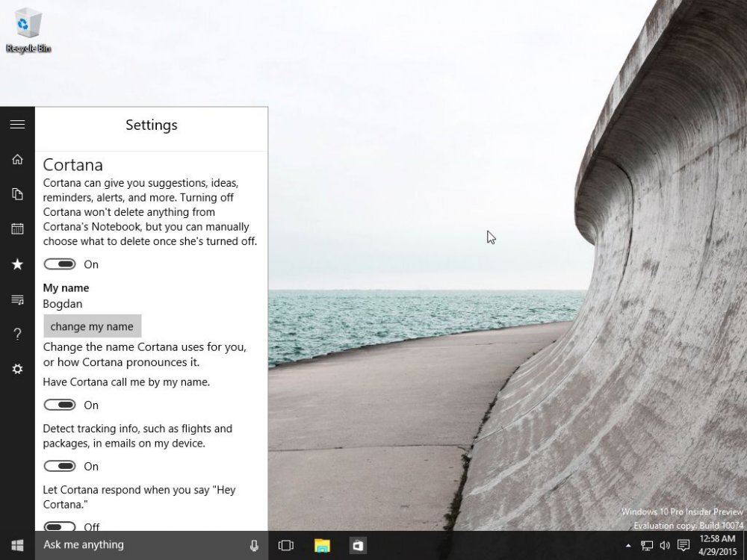Disable 'Have Cortana call me by my name'

60,405
